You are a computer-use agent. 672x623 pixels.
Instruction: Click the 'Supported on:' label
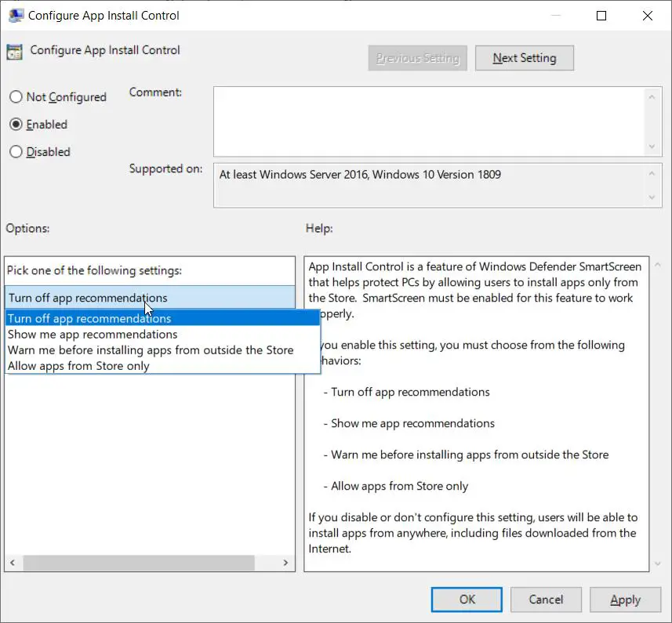coord(166,168)
